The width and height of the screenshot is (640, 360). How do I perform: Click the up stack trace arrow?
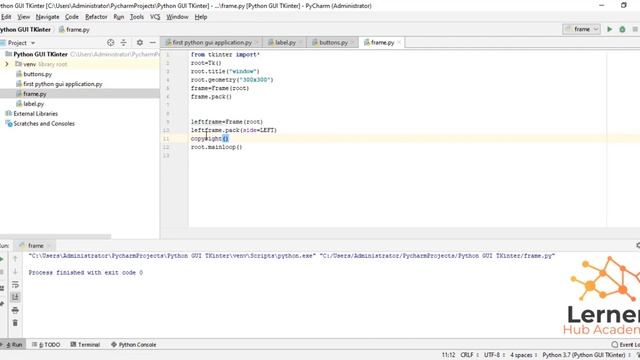pyautogui.click(x=15, y=259)
